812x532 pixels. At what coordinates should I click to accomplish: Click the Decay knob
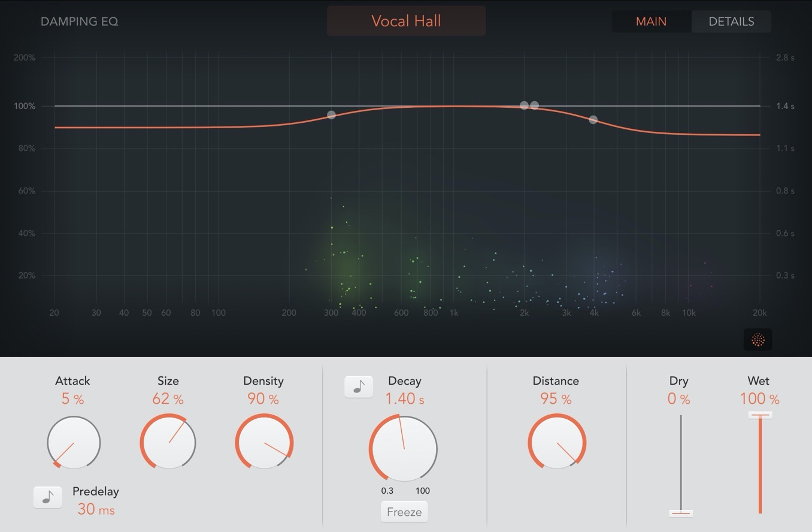[404, 448]
